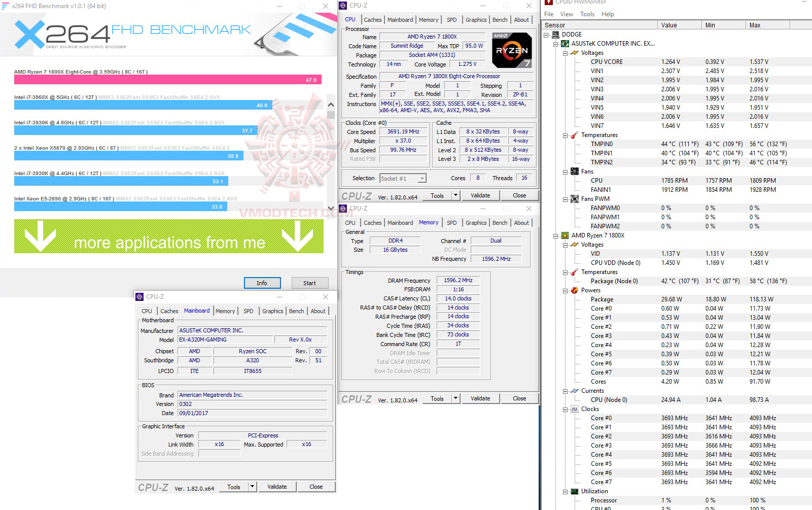Click the Temperatures thermometer icon

click(575, 135)
